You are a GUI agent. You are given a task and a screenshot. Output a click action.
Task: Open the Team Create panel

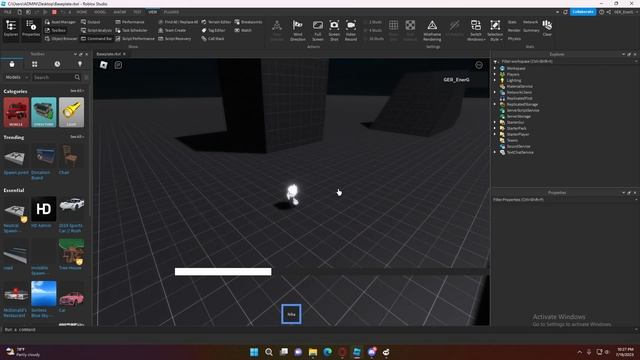[172, 30]
